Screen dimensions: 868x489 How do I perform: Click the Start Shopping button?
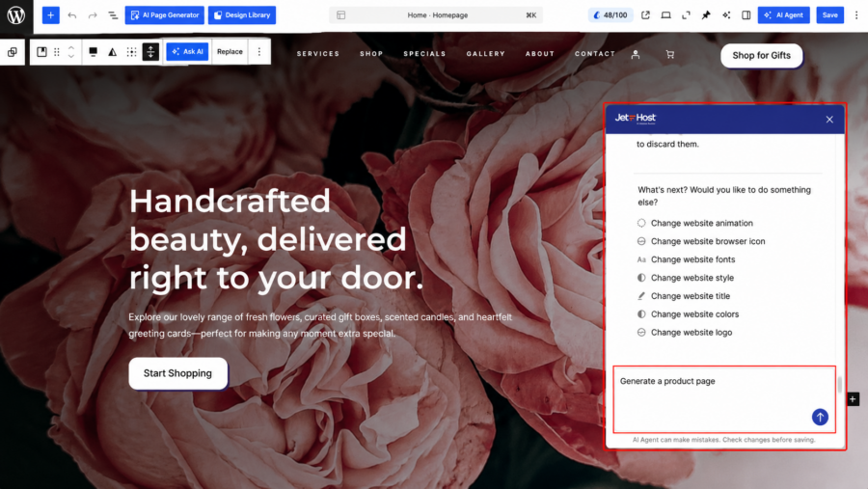pyautogui.click(x=177, y=373)
